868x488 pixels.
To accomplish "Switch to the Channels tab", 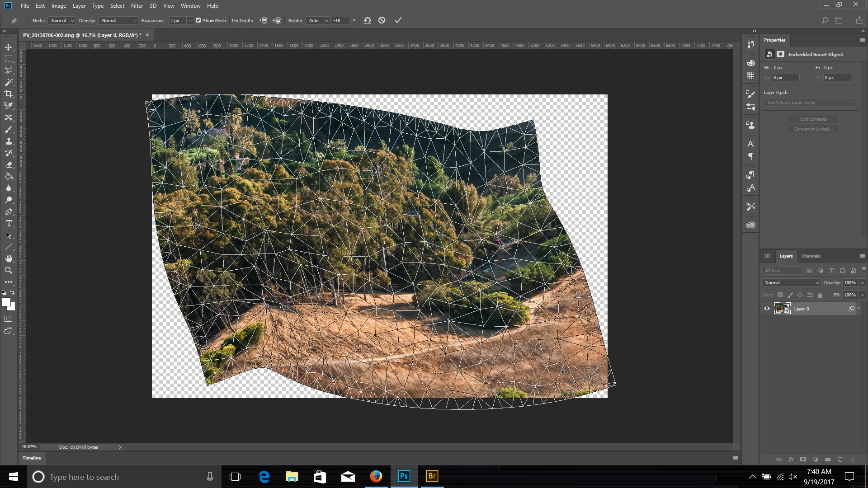I will [811, 256].
